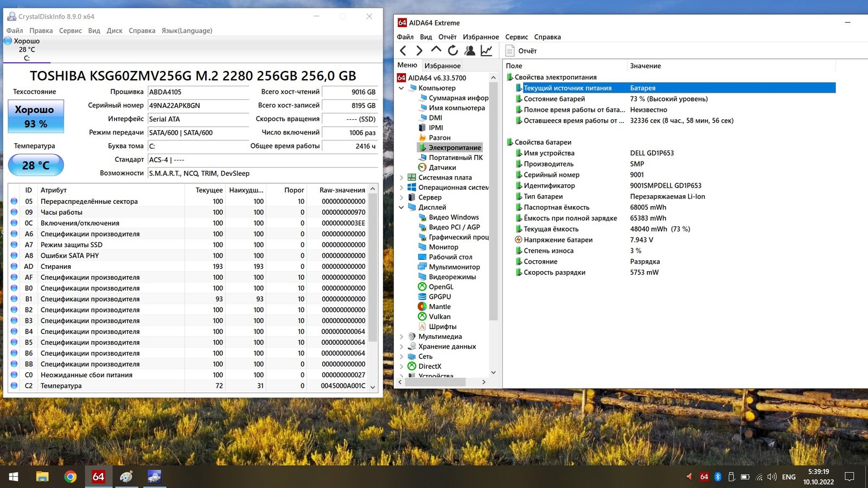The image size is (868, 488).
Task: Open the user icon in AIDA64 toolbar
Action: coord(470,50)
